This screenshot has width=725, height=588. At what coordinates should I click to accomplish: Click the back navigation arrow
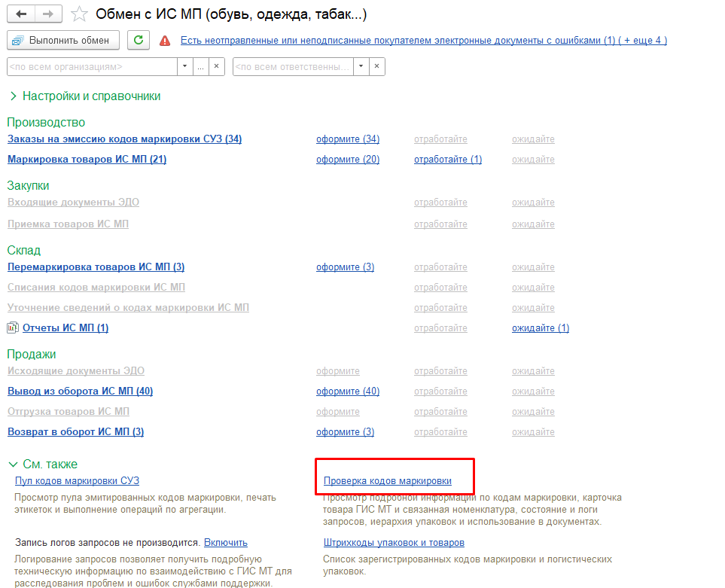[21, 14]
